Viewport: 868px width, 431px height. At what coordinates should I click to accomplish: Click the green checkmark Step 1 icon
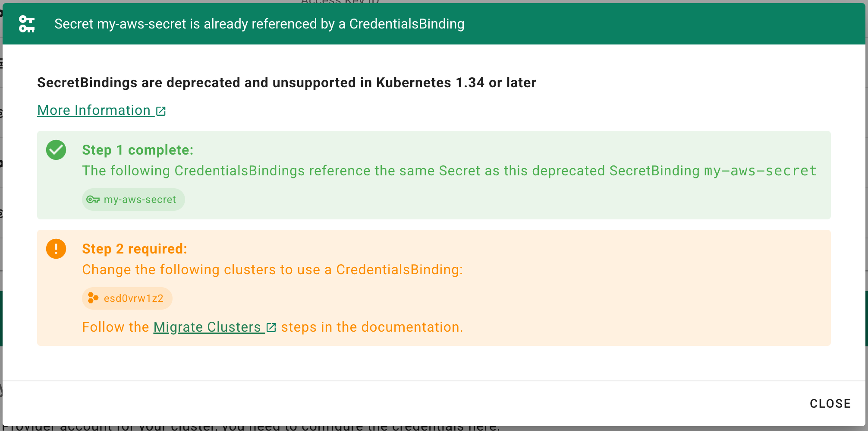[x=56, y=150]
